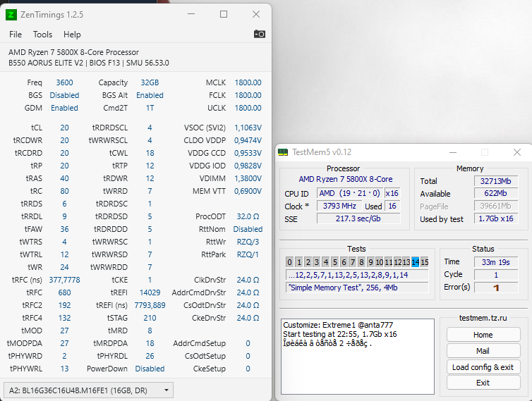Select test 9 box in Tests
Image resolution: width=532 pixels, height=401 pixels.
pos(370,262)
